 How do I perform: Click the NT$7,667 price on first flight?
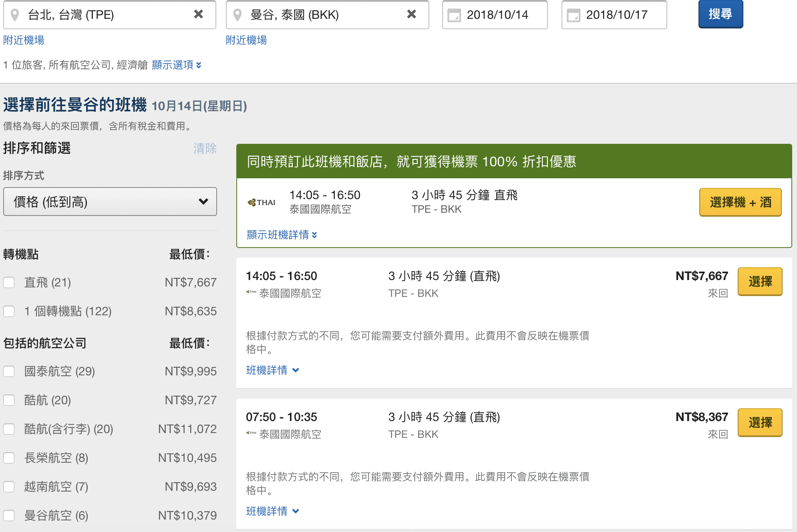coord(702,276)
